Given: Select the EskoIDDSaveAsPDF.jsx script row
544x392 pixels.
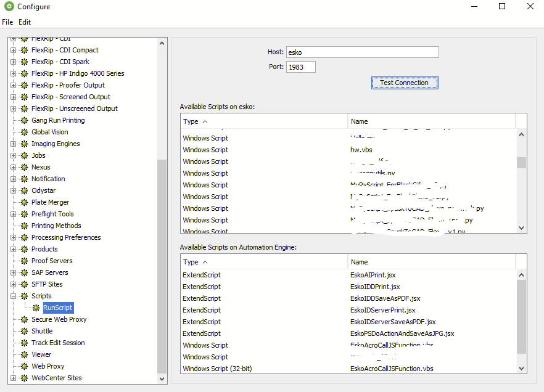Looking at the screenshot, I should click(x=385, y=298).
